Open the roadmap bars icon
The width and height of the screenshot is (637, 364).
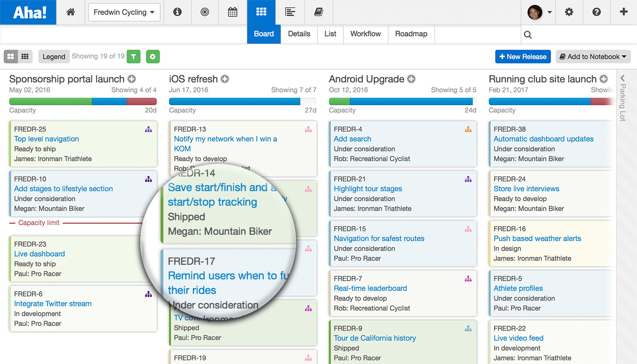pos(290,12)
